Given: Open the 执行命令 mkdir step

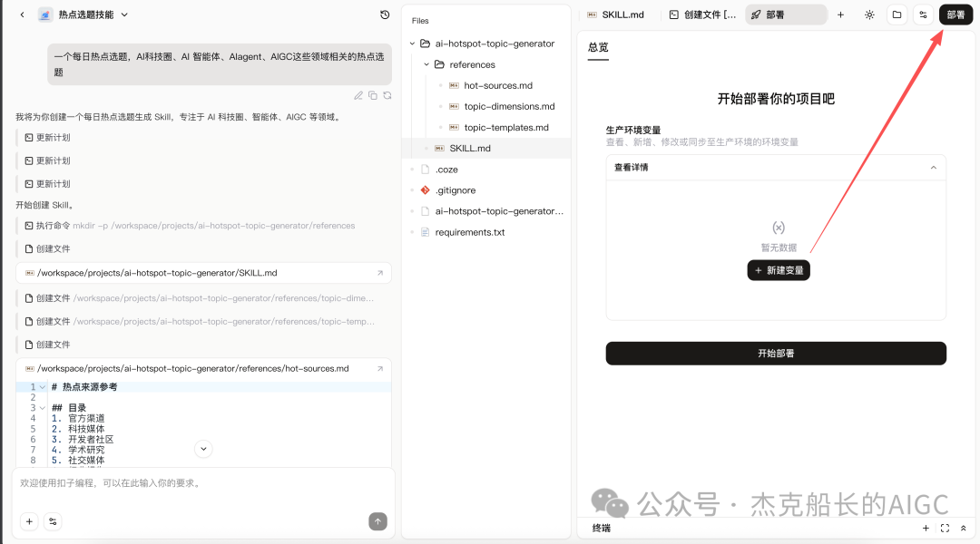Looking at the screenshot, I should (190, 226).
